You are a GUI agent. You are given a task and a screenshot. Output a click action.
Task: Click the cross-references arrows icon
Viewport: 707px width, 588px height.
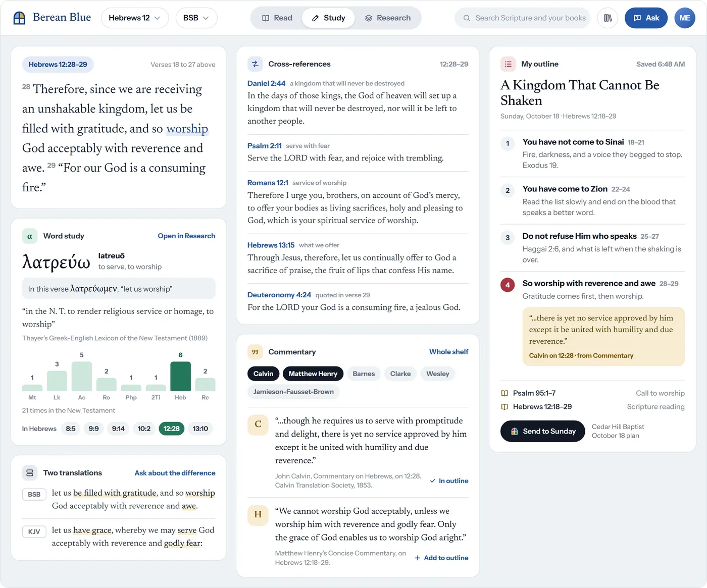coord(255,64)
